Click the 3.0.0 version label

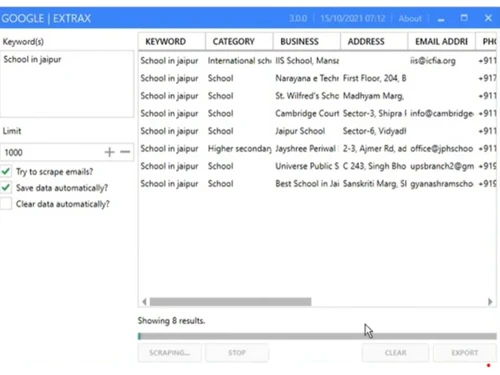coord(298,18)
